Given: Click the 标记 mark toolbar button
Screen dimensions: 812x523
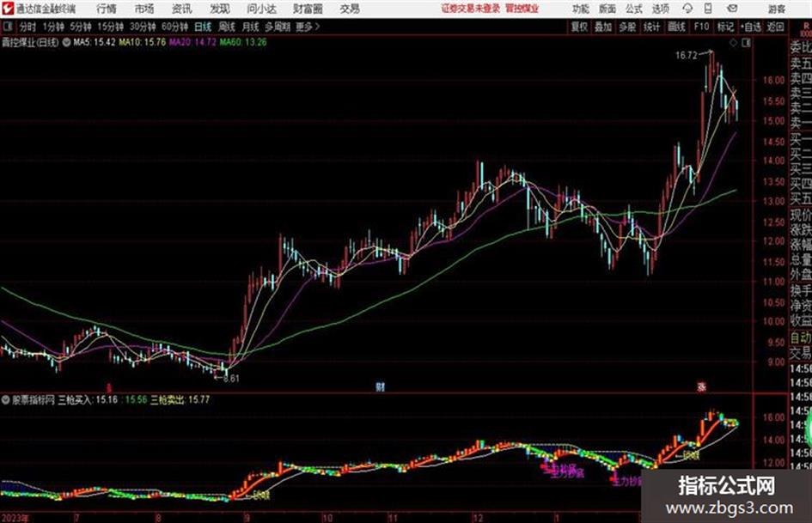Looking at the screenshot, I should [x=725, y=27].
